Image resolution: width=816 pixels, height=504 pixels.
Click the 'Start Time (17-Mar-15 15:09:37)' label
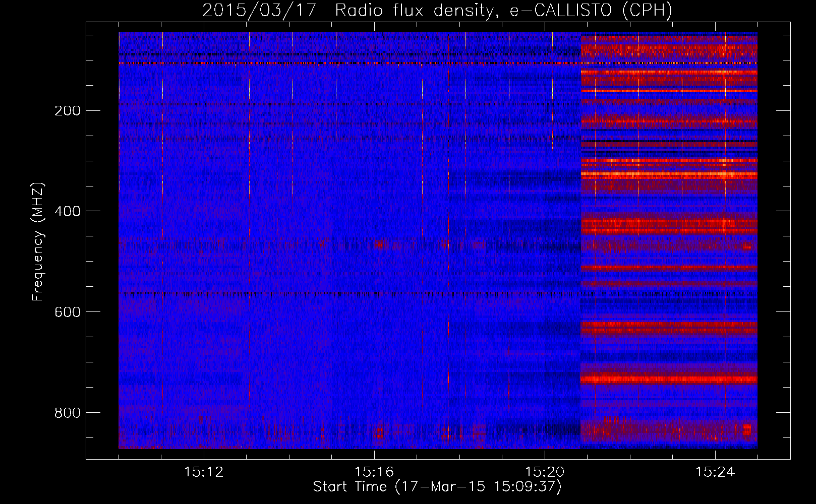(x=437, y=487)
